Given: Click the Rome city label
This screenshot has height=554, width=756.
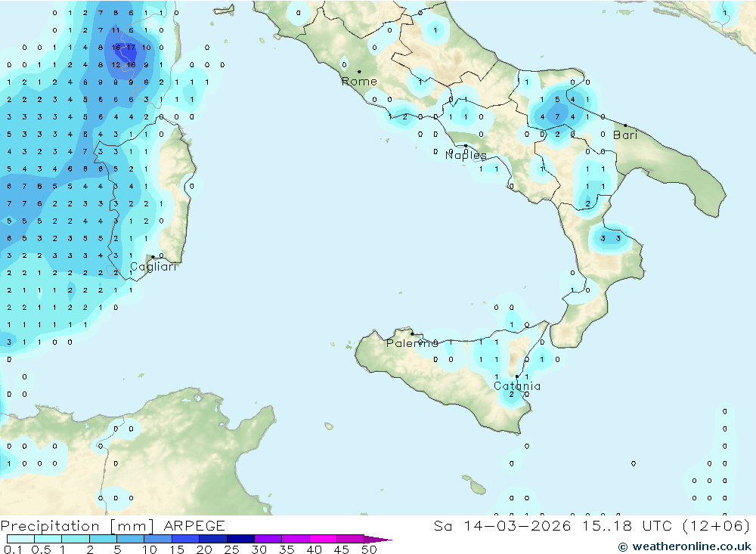Looking at the screenshot, I should 359,82.
